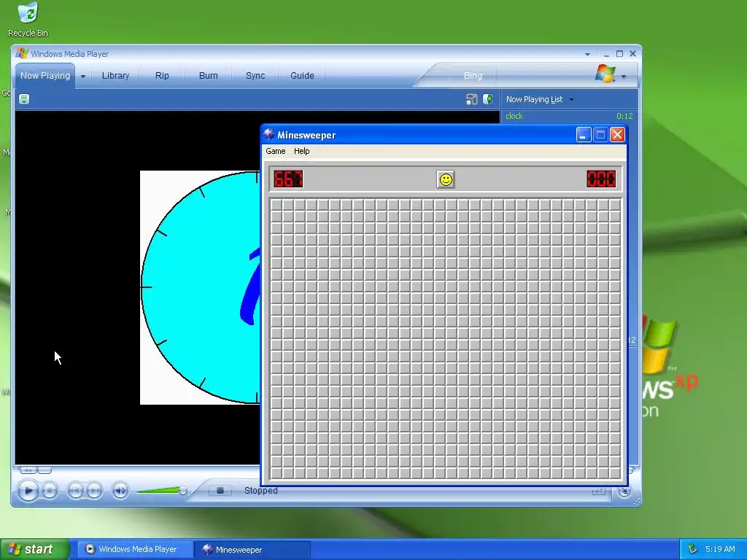Switch to Minesweeper taskbar button
This screenshot has width=747, height=560.
click(252, 550)
